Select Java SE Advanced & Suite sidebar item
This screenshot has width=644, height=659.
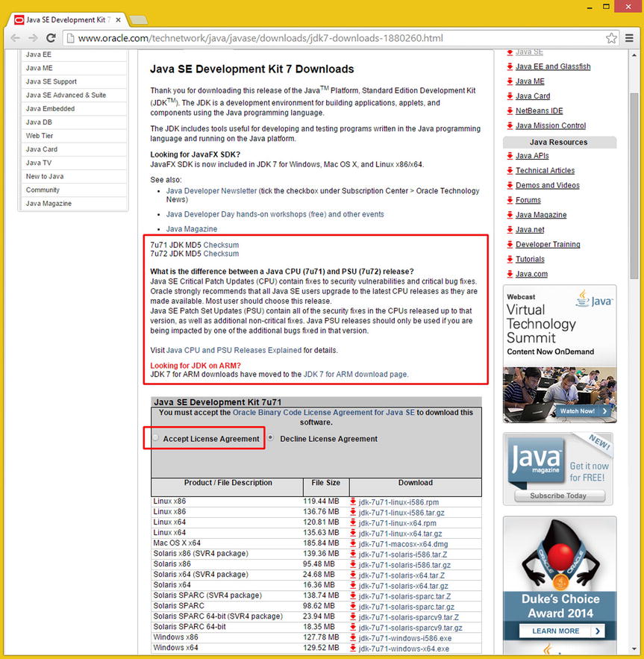click(x=74, y=95)
